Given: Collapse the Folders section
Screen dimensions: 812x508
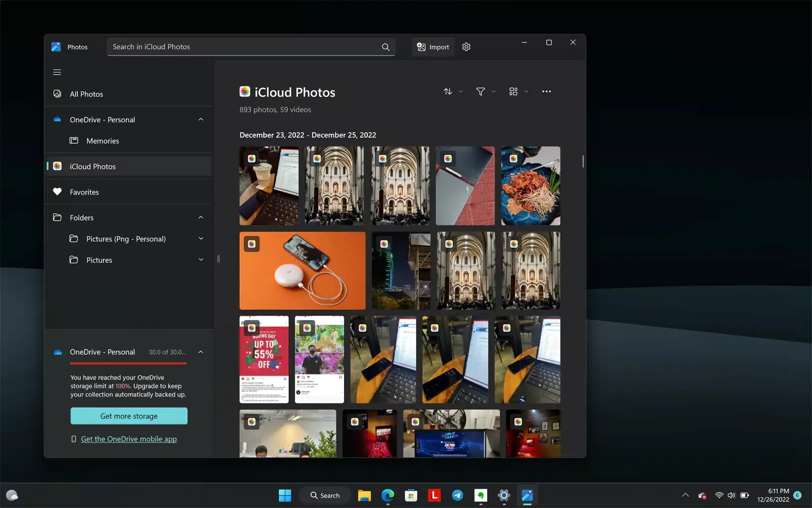Looking at the screenshot, I should (x=201, y=217).
